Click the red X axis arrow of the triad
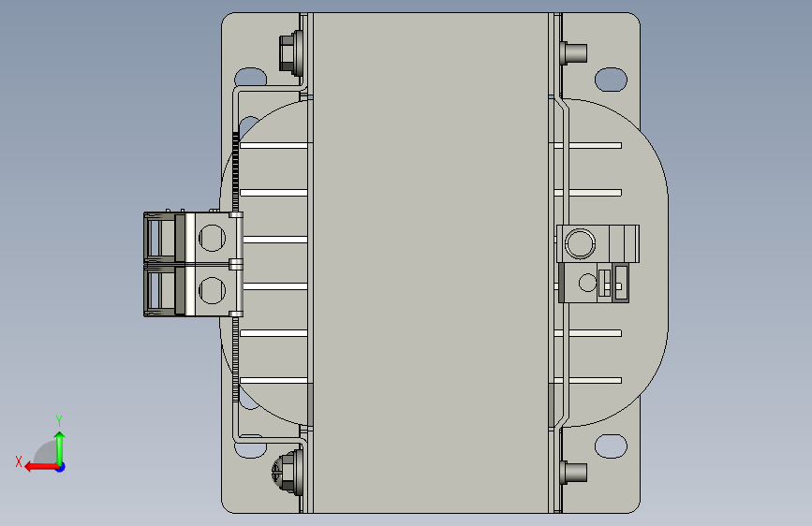Screen dimensions: 812x526 coord(41,467)
